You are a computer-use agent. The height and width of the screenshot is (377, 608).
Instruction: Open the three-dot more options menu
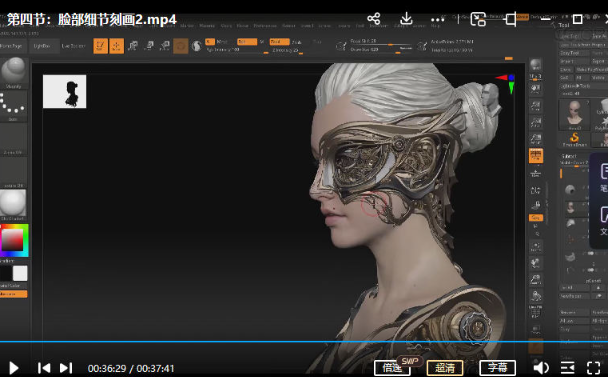(437, 19)
